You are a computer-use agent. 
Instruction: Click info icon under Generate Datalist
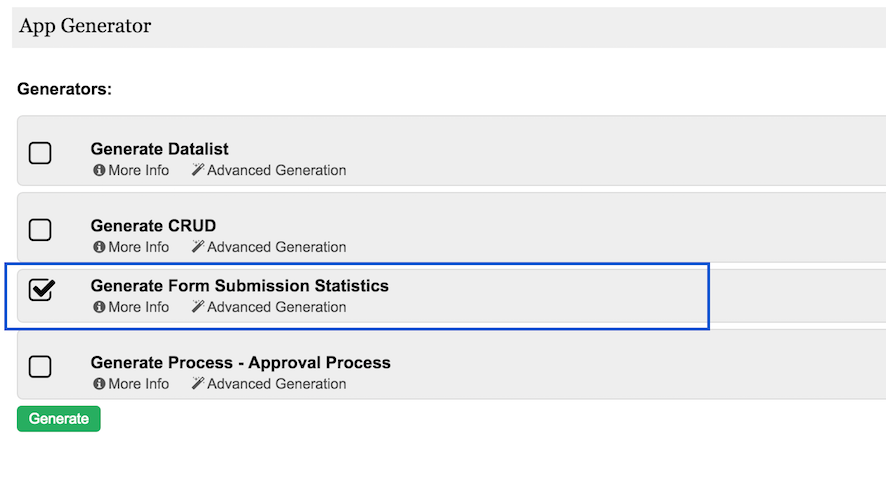[99, 171]
